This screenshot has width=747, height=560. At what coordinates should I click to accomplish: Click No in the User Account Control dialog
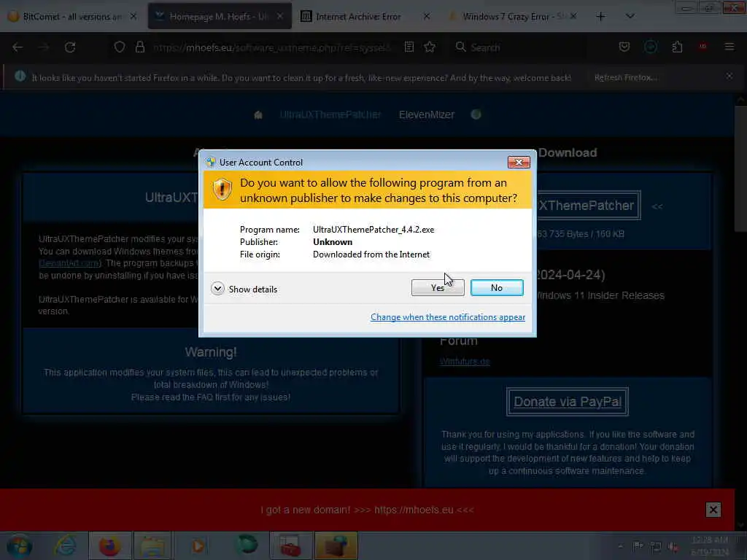497,287
